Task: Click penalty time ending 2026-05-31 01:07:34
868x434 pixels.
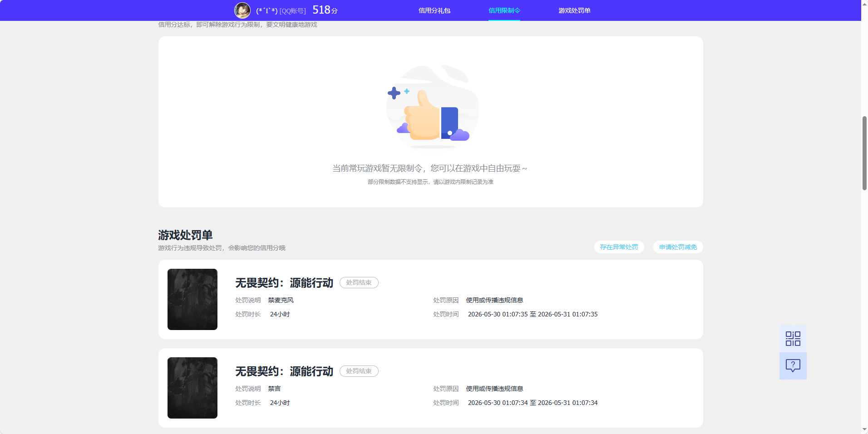Action: [533, 403]
